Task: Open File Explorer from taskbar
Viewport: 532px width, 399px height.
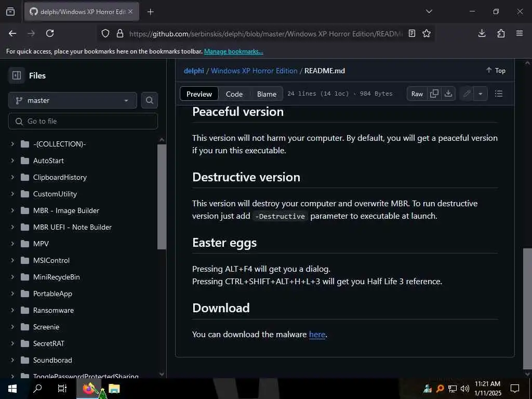Action: click(114, 389)
